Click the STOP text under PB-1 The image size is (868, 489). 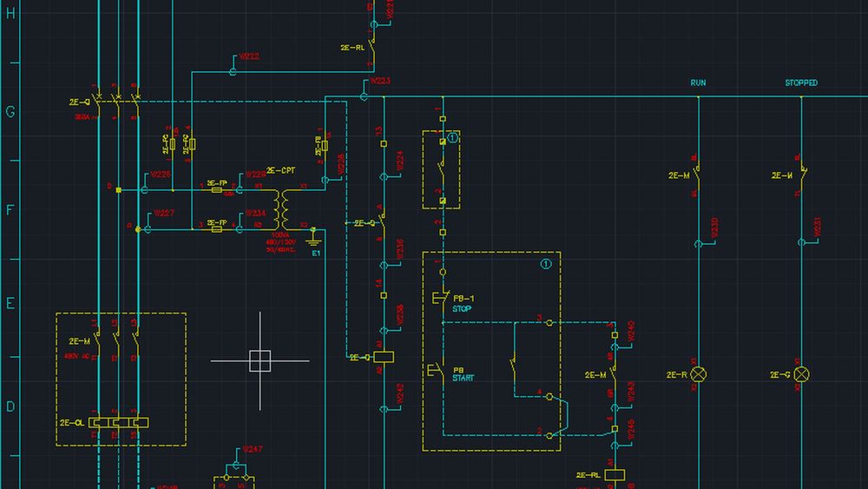462,308
